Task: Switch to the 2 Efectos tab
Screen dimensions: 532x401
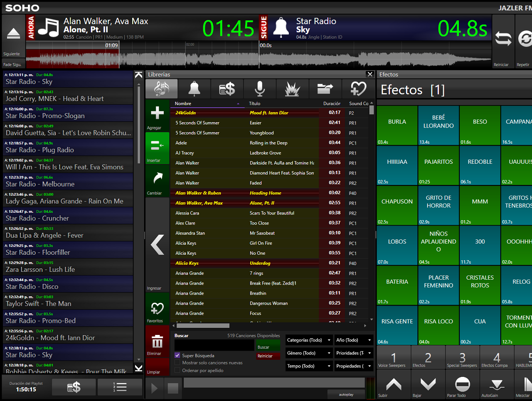Action: pos(428,357)
